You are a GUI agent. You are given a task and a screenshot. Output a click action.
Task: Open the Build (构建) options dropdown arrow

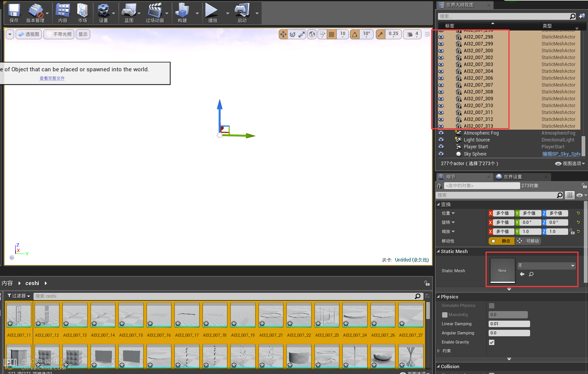tap(197, 13)
